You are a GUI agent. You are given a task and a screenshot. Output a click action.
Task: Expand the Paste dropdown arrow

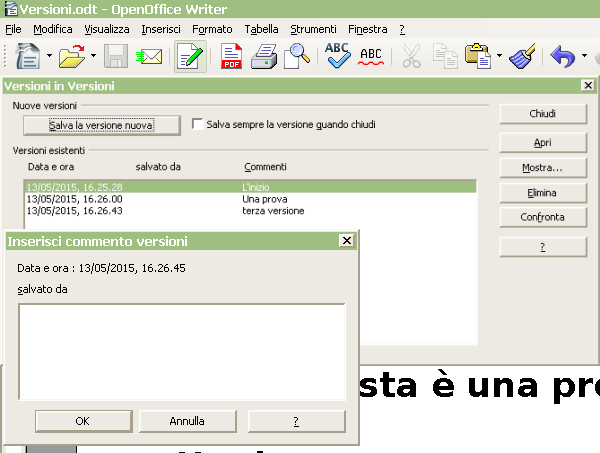(499, 56)
